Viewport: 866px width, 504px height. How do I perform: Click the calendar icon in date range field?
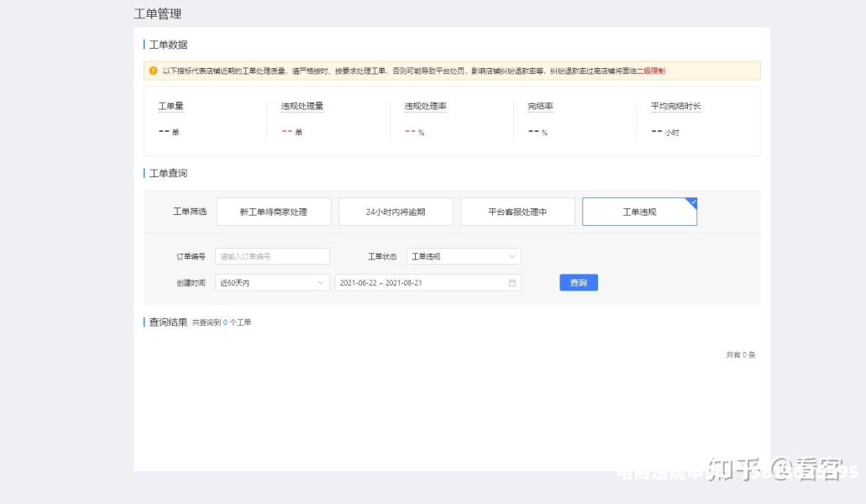click(512, 283)
